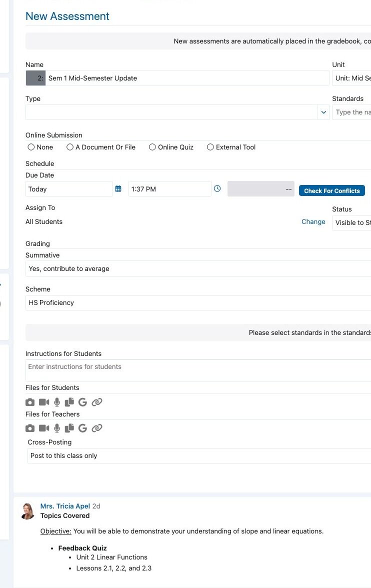Screen dimensions: 371x588
Task: Open Mrs. Tricia Apel's profile link
Action: (x=65, y=506)
